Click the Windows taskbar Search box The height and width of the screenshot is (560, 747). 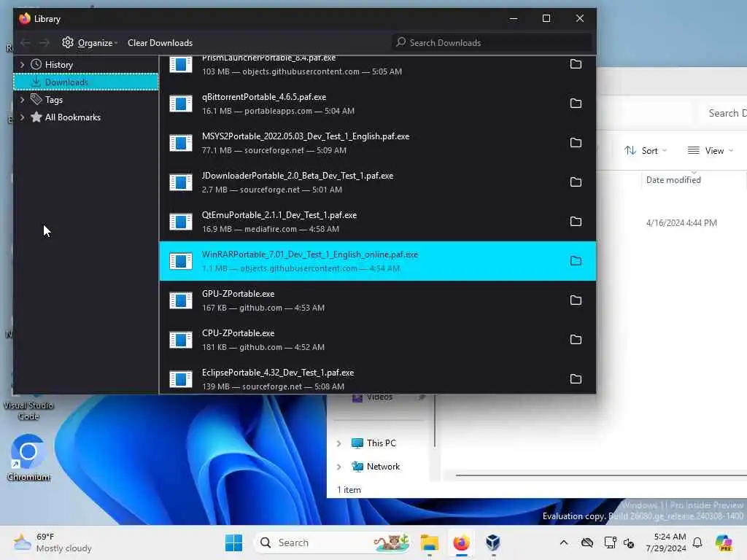(x=332, y=542)
